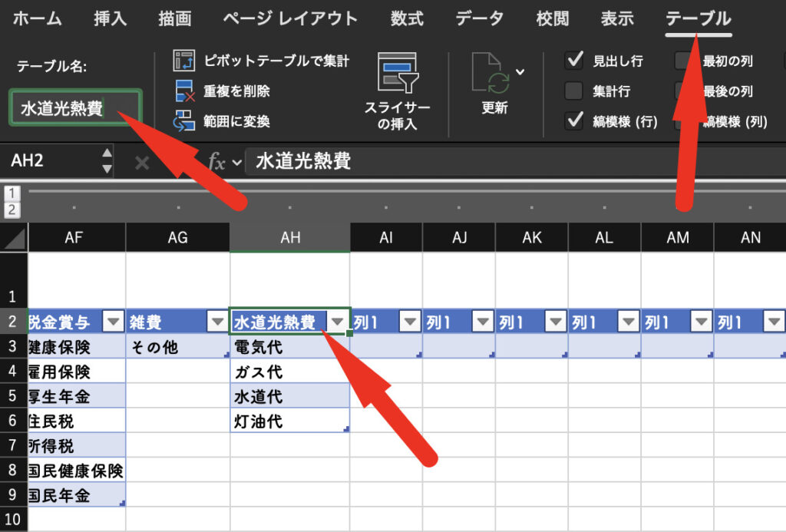This screenshot has height=532, width=786.
Task: Open the 雑費 column filter dropdown
Action: tap(217, 322)
